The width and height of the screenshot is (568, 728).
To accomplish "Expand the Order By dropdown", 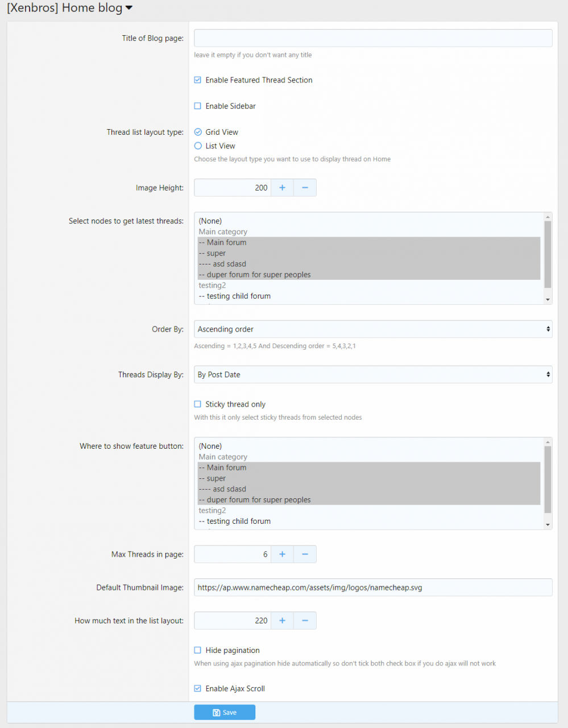I will (x=372, y=329).
